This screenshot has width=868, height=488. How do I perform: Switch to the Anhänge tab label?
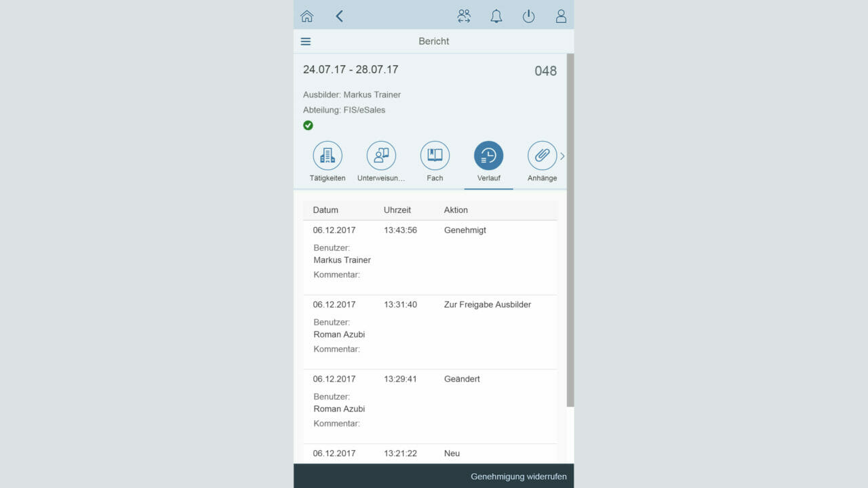(x=542, y=178)
